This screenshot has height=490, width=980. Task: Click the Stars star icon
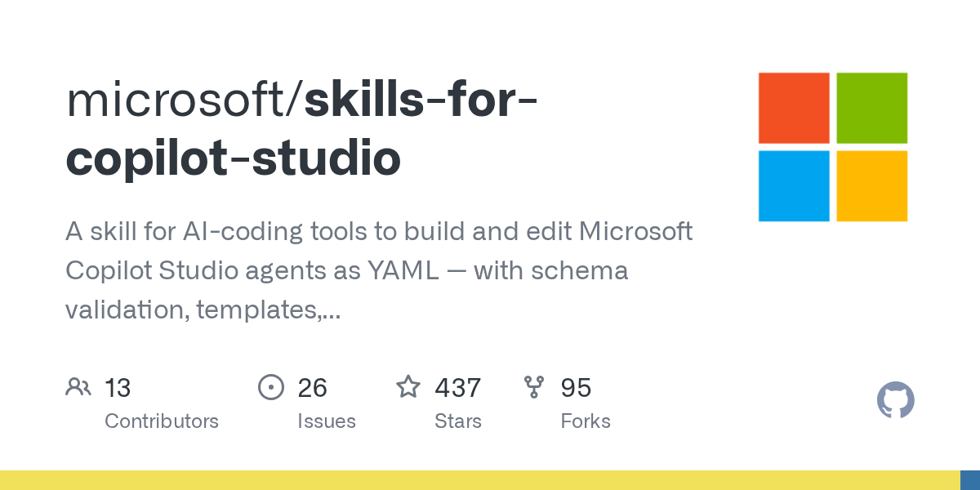point(408,386)
